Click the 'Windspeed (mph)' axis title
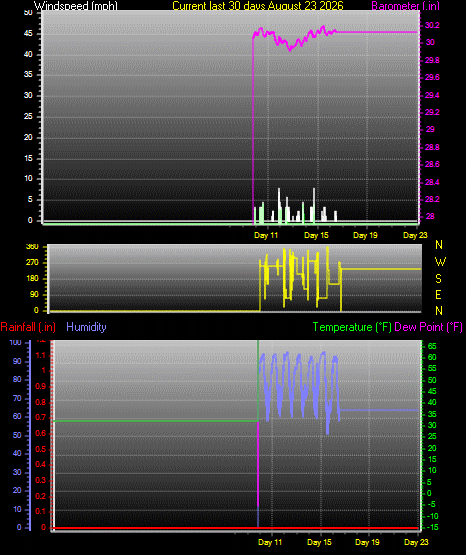 coord(76,6)
